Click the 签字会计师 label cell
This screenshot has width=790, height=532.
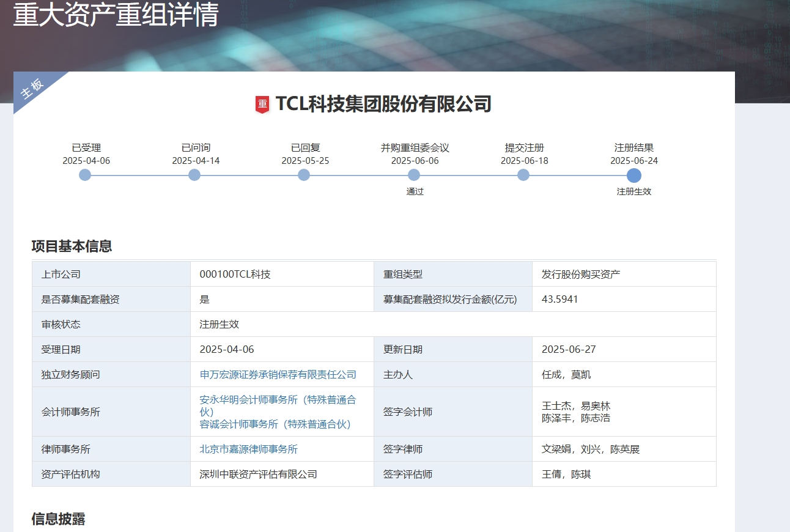453,412
